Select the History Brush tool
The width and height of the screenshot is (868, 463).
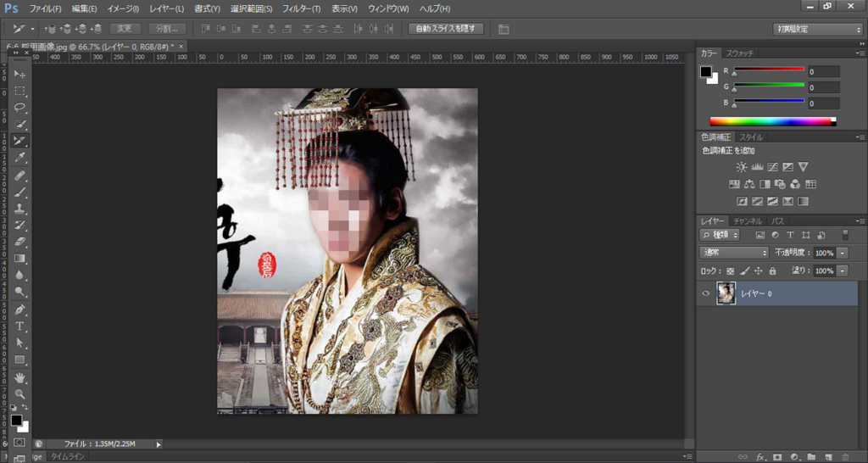click(19, 226)
